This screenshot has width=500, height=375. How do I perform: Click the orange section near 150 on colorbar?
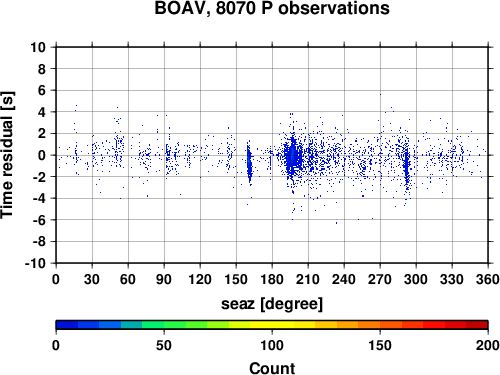380,325
